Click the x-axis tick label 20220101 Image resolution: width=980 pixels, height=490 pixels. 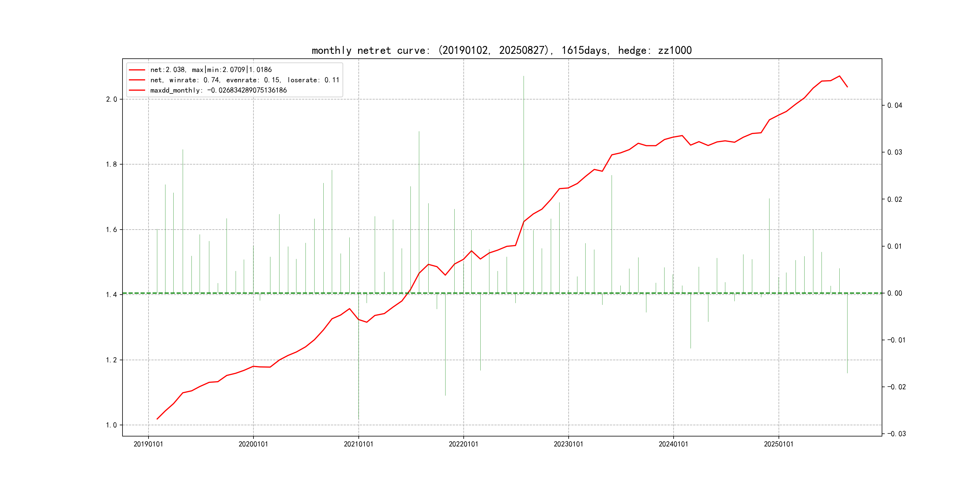[463, 444]
